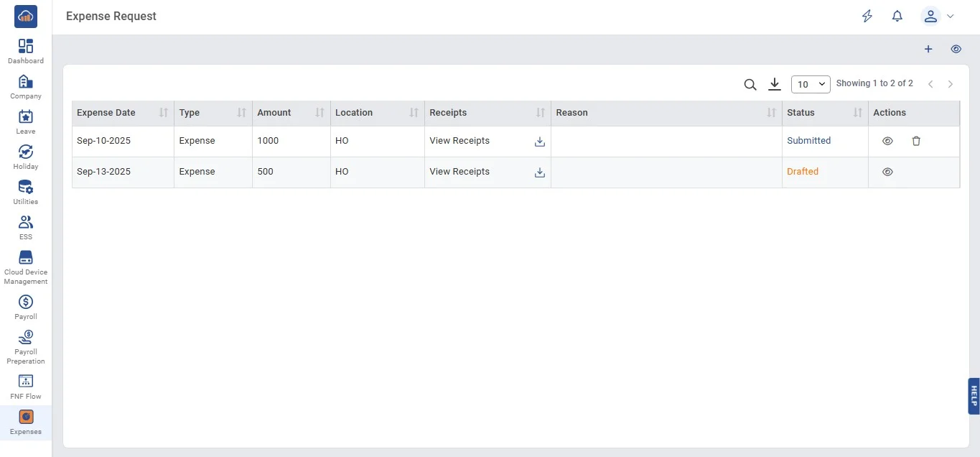Open Payroll in the sidebar
Viewport: 980px width, 457px height.
(26, 307)
